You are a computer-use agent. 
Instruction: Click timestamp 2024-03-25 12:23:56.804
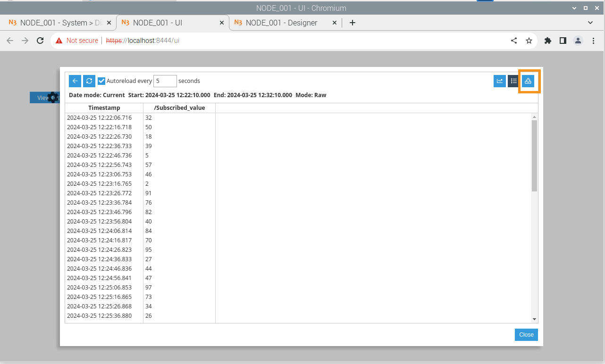99,221
